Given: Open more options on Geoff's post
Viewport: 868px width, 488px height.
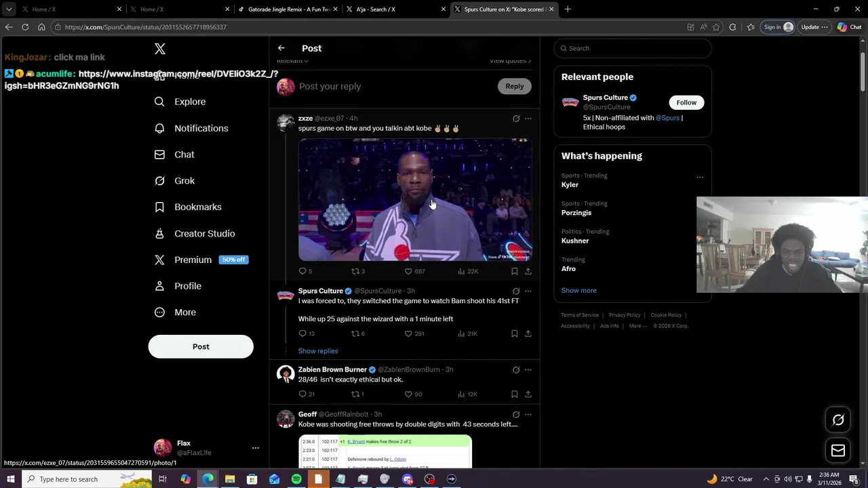Looking at the screenshot, I should [528, 415].
